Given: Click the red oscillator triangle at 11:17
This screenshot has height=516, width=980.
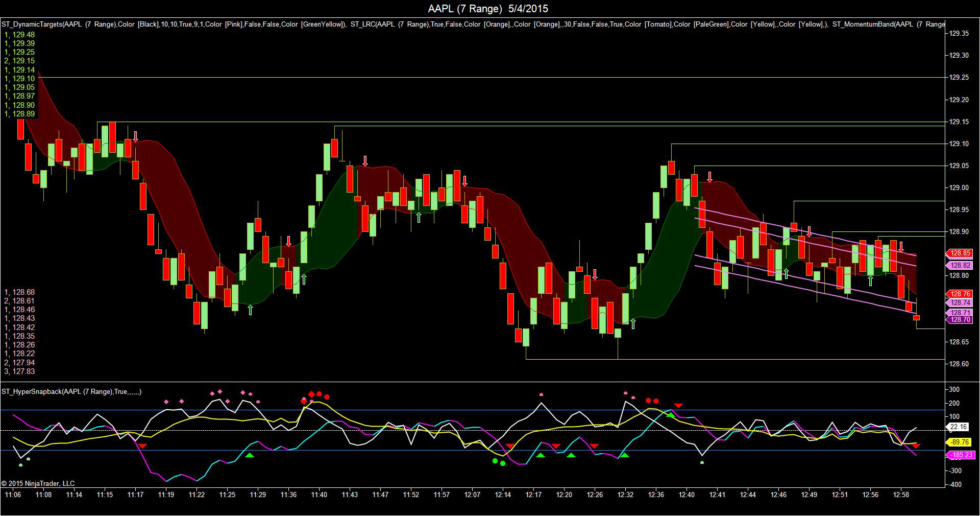Looking at the screenshot, I should [143, 446].
